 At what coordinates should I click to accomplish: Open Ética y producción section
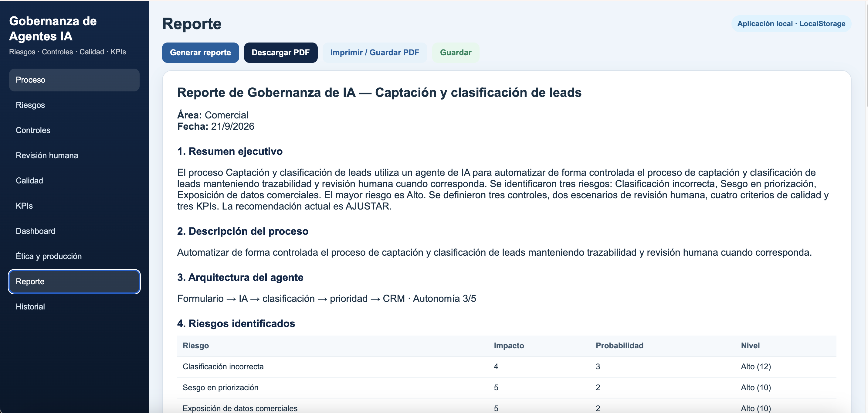[74, 256]
